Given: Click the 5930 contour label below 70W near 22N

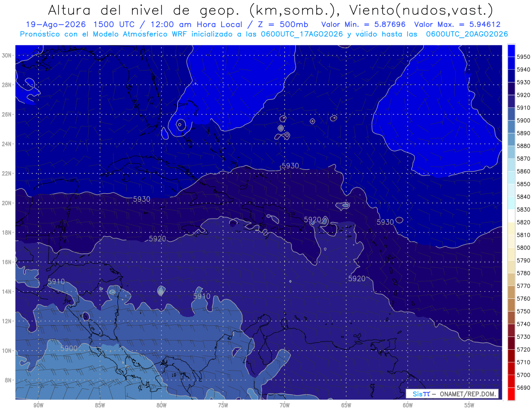Looking at the screenshot, I should point(290,166).
